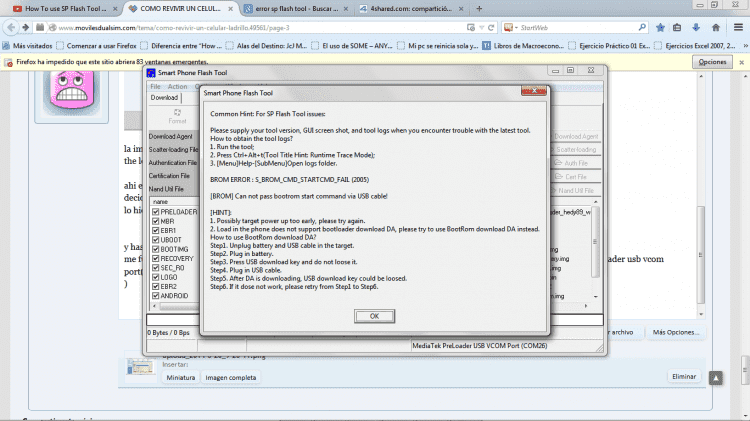Click the search magnifier icon
Screen dimensions: 750x421
(x=642, y=28)
